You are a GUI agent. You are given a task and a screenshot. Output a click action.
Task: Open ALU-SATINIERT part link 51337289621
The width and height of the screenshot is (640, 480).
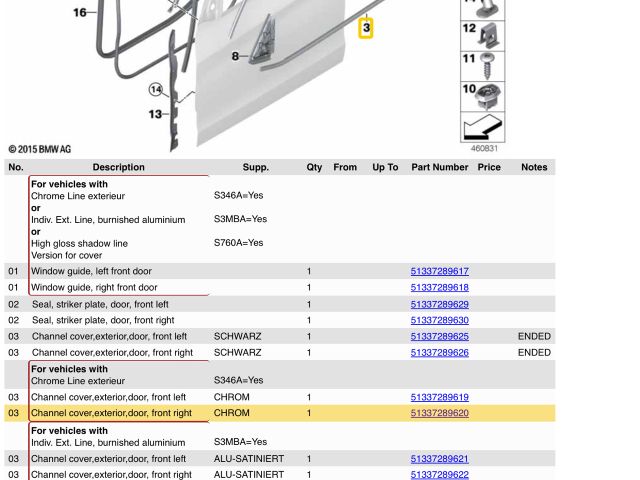click(x=439, y=460)
